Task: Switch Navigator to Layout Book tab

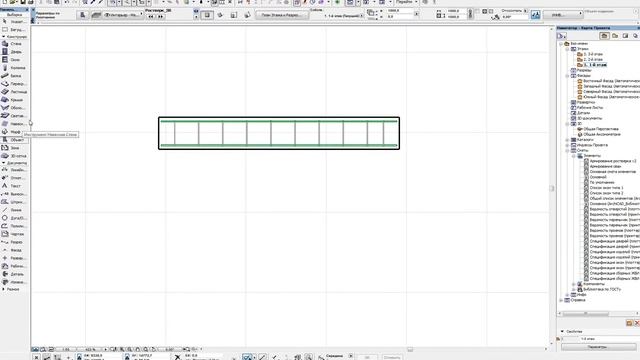Action: pos(625,36)
